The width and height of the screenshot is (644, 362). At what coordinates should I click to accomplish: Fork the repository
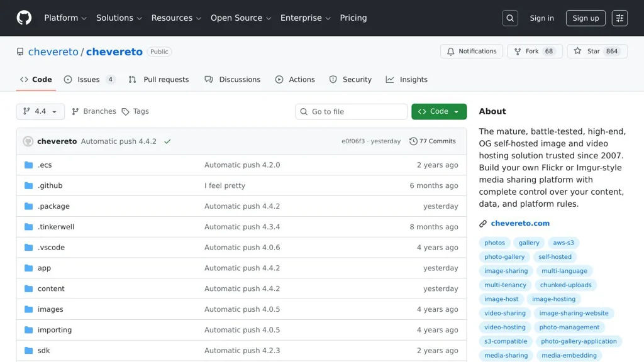tap(526, 52)
